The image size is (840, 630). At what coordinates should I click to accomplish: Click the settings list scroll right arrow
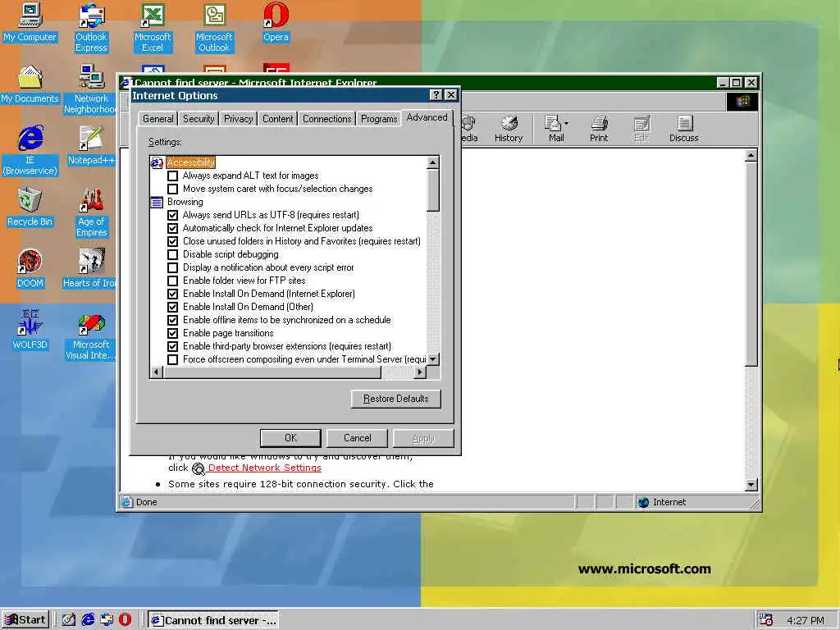420,372
